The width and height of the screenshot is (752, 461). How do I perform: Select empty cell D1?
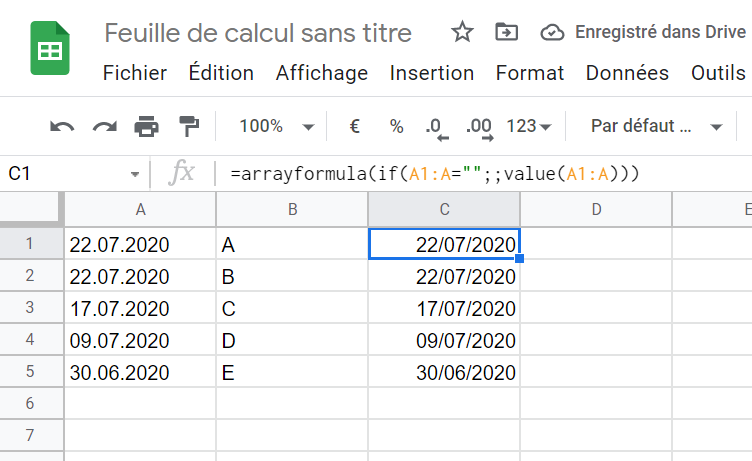coord(596,244)
